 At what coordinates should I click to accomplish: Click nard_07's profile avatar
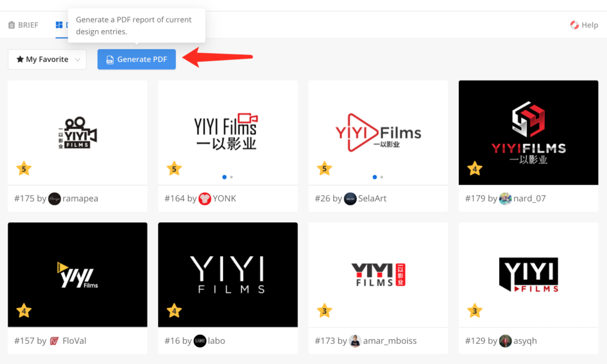(x=506, y=199)
